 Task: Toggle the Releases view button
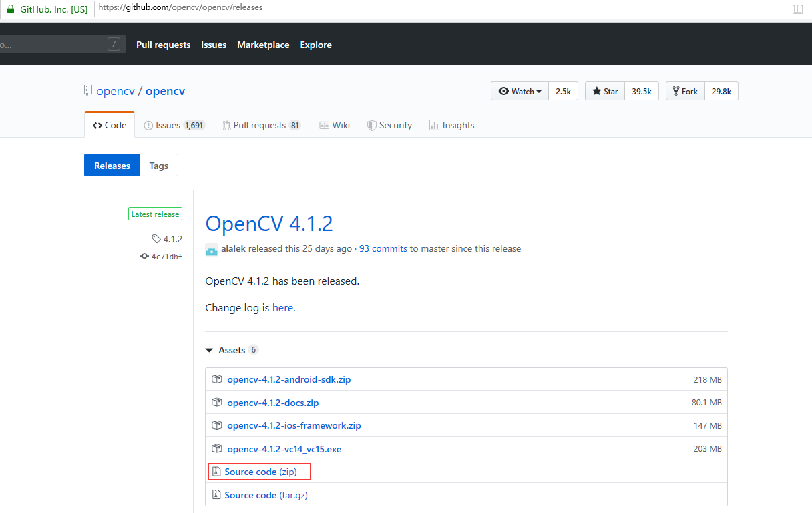coord(112,165)
